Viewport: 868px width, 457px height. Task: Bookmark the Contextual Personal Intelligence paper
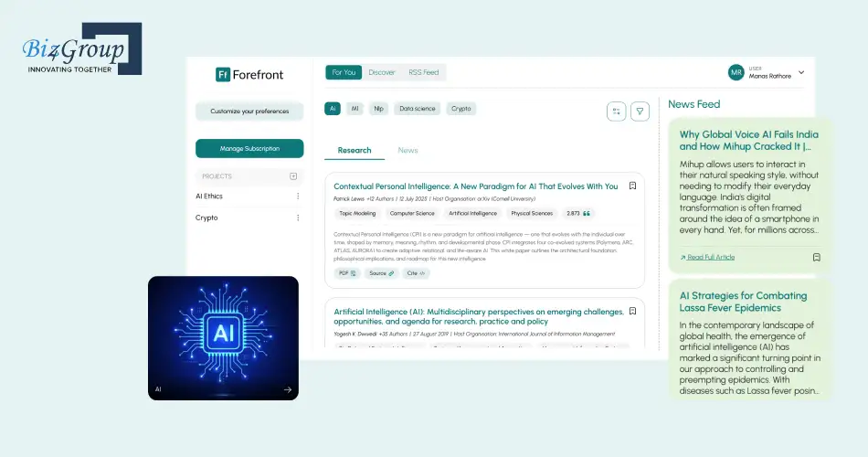tap(632, 186)
